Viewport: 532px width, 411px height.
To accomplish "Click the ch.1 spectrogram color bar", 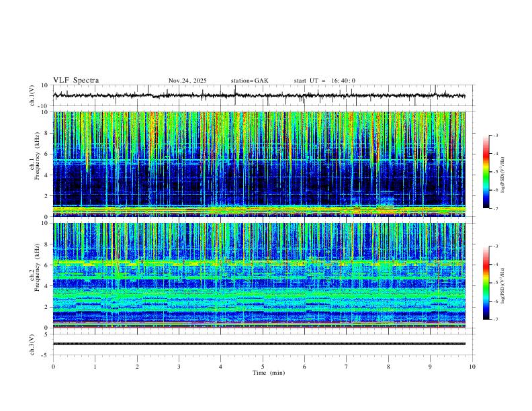I will tap(486, 172).
